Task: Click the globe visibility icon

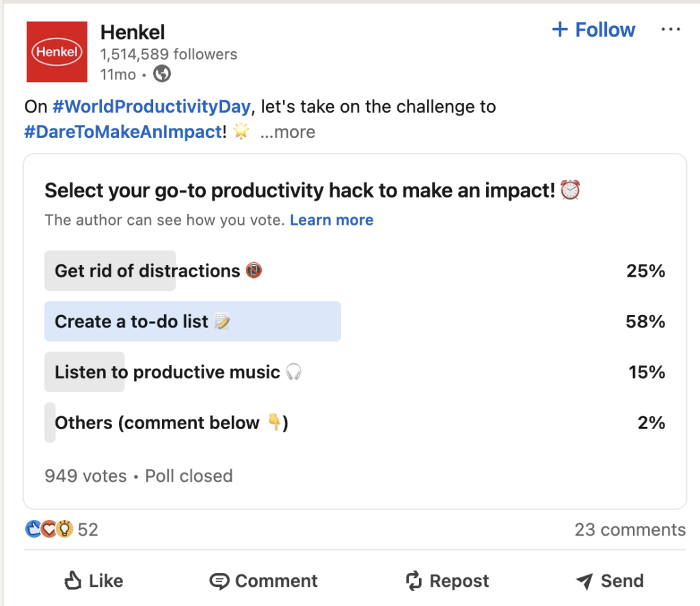Action: 162,74
